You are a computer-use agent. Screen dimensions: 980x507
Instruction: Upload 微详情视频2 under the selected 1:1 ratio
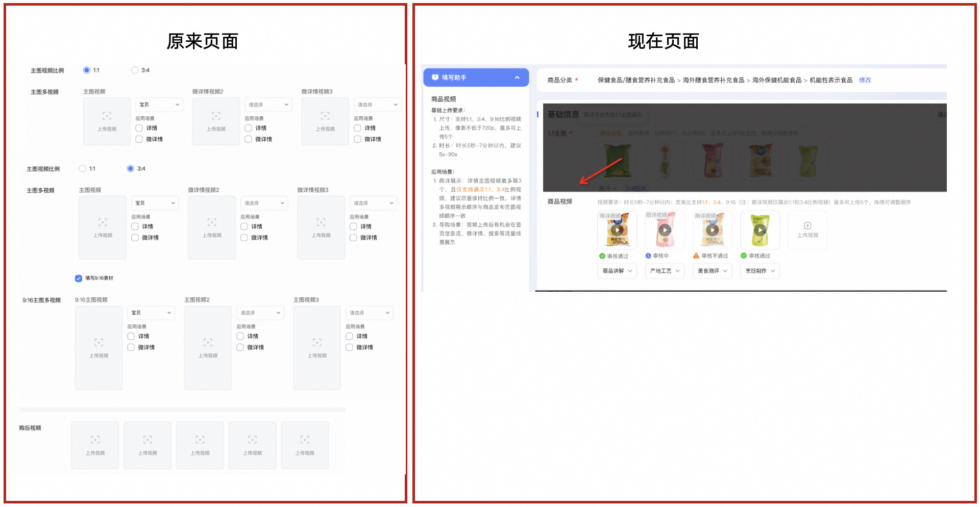[x=216, y=121]
